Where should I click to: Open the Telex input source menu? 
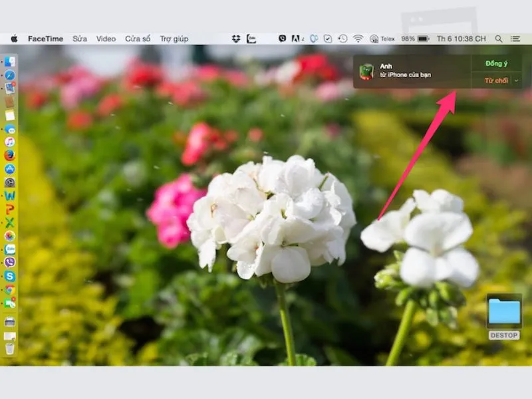pos(382,39)
